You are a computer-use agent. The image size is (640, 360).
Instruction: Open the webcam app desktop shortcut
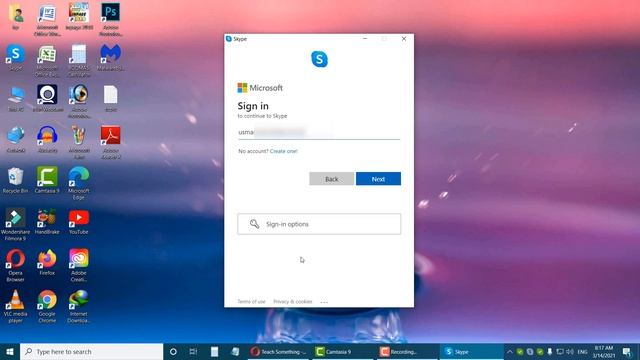(47, 98)
